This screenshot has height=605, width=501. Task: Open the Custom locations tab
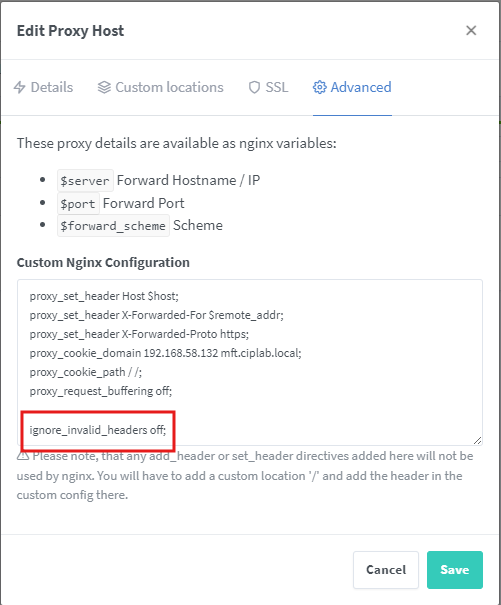tap(161, 87)
